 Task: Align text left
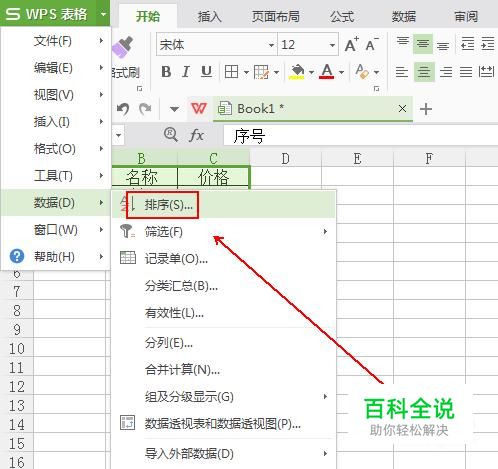tap(402, 72)
